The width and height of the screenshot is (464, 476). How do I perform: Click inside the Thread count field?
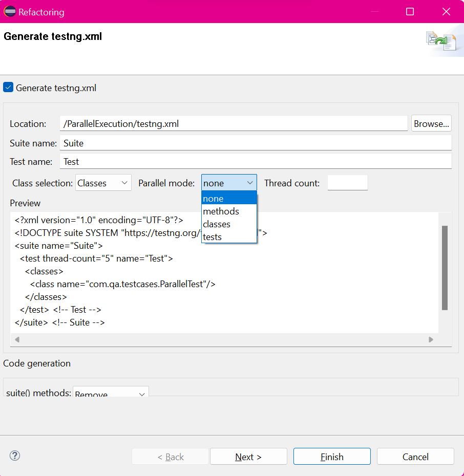pyautogui.click(x=347, y=182)
